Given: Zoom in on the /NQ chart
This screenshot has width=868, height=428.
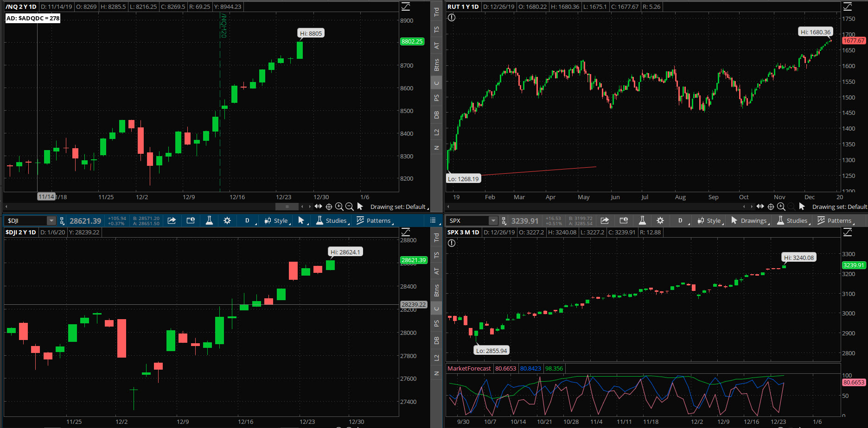Looking at the screenshot, I should (339, 207).
